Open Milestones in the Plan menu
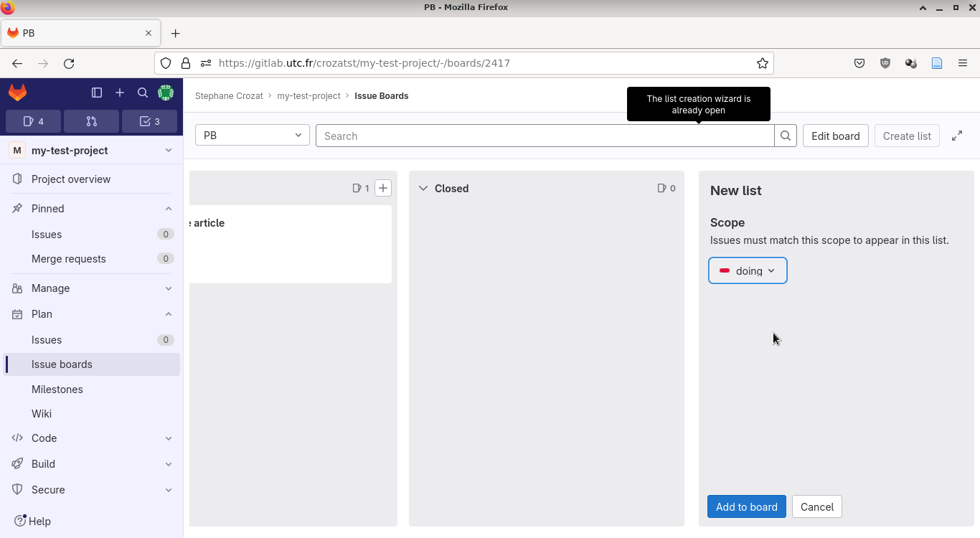The image size is (980, 538). point(57,390)
